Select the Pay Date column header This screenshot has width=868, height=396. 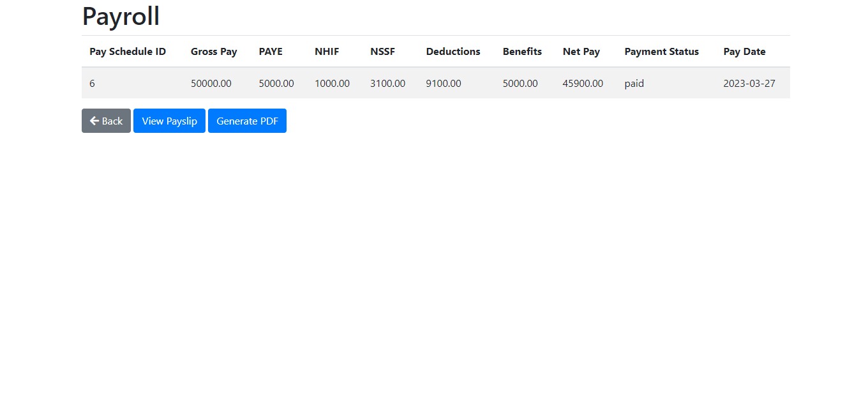coord(744,52)
